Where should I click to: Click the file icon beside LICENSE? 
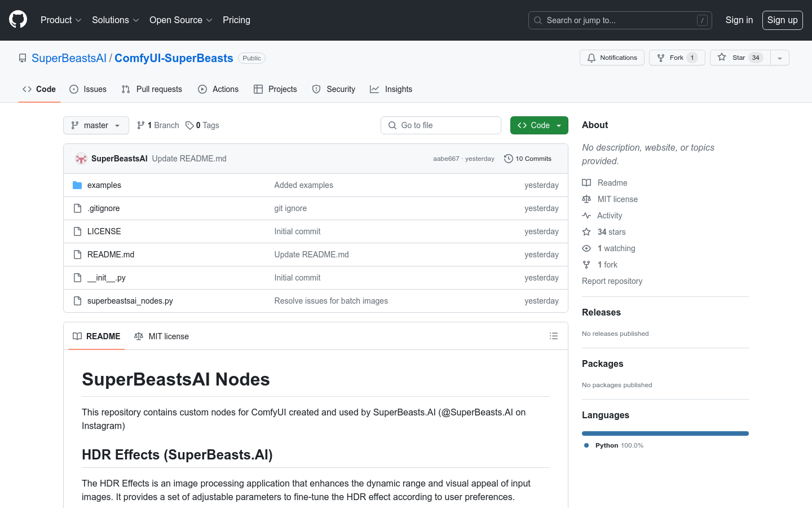pyautogui.click(x=77, y=231)
